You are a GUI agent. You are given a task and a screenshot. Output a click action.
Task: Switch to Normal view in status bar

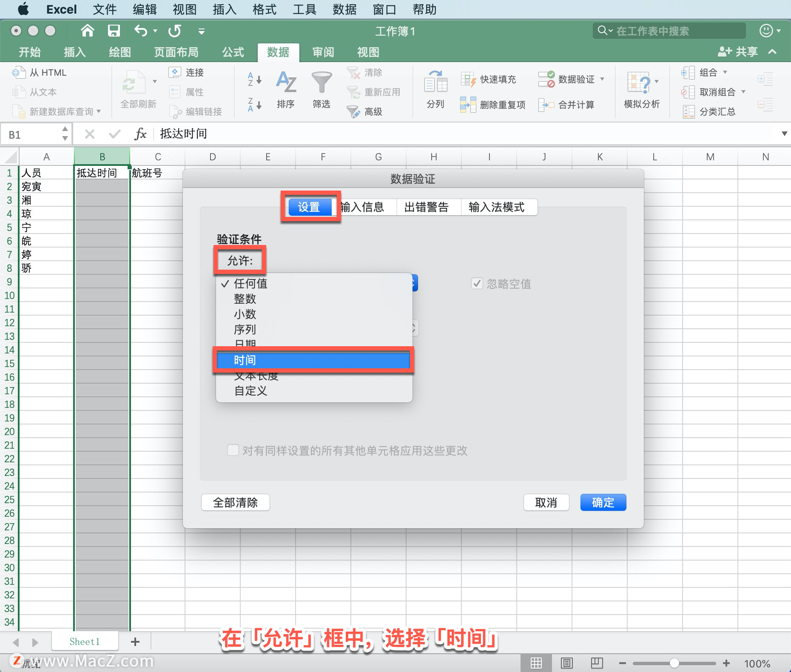tap(536, 663)
